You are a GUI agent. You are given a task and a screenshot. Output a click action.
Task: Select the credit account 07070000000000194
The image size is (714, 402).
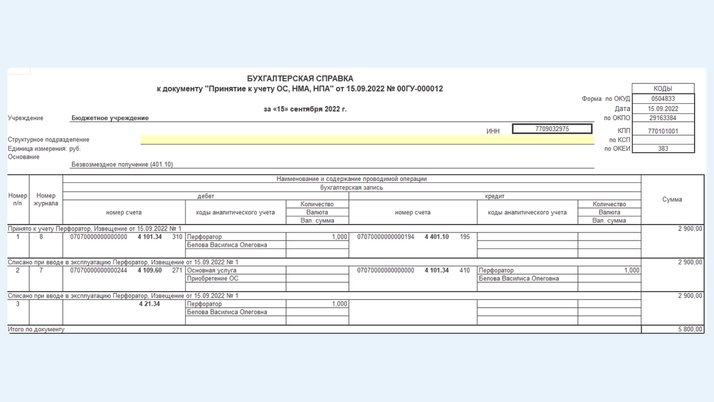[386, 237]
